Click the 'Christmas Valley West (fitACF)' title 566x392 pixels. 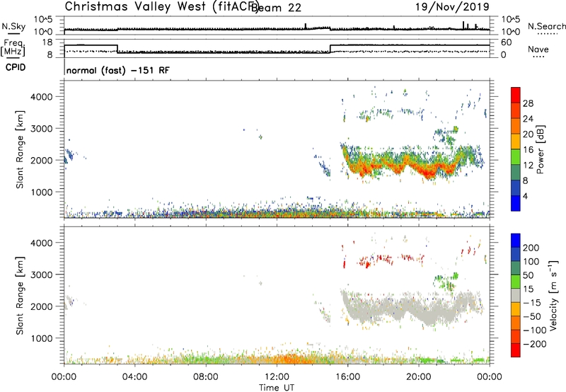point(161,7)
